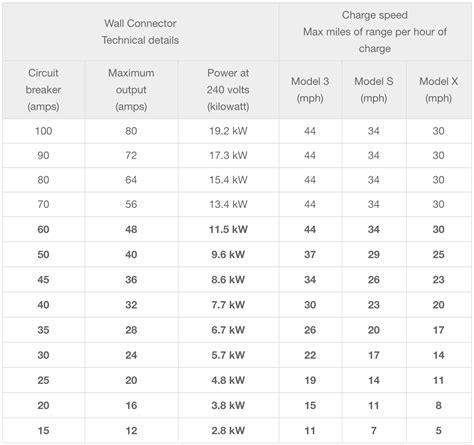474x445 pixels.
Task: Click the 9.6 kW power cell
Action: point(228,254)
